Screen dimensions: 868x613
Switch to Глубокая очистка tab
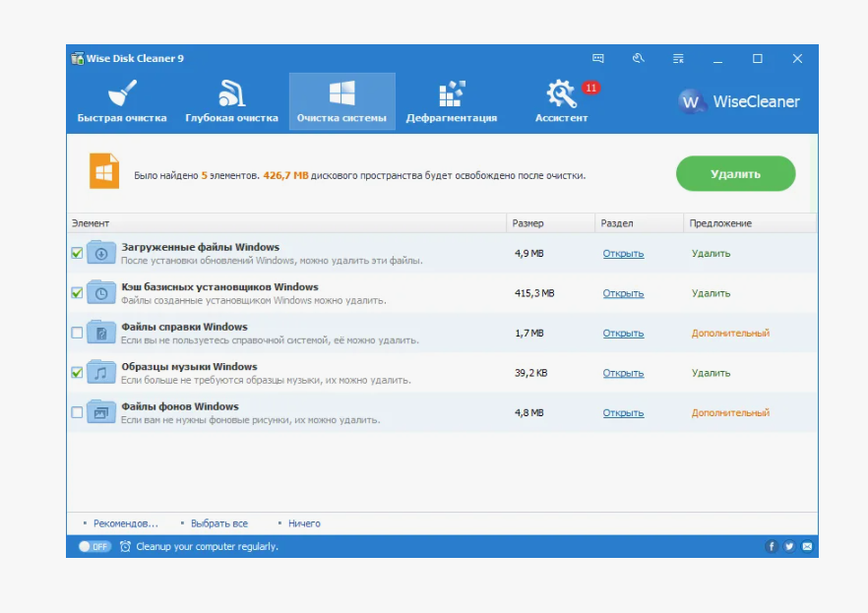tap(231, 101)
